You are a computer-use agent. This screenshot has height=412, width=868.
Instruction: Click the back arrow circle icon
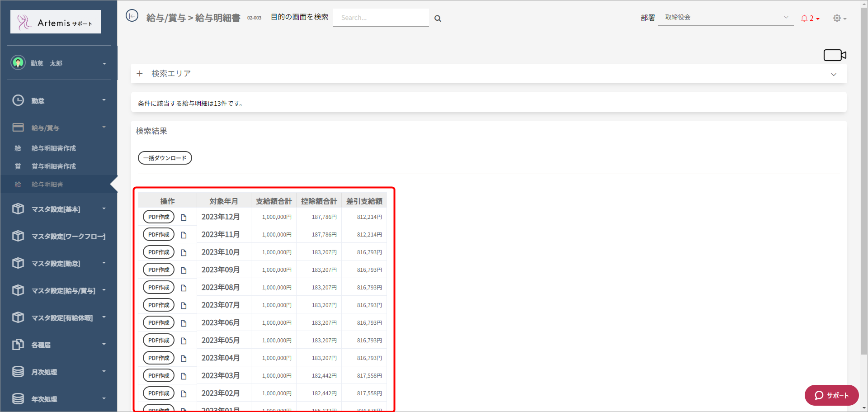(x=132, y=16)
